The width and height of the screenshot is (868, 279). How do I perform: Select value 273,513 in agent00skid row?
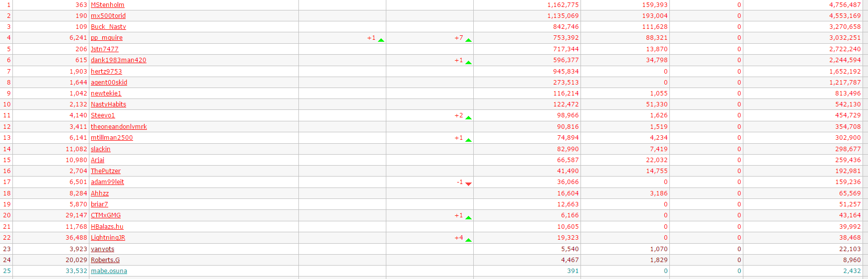[566, 83]
